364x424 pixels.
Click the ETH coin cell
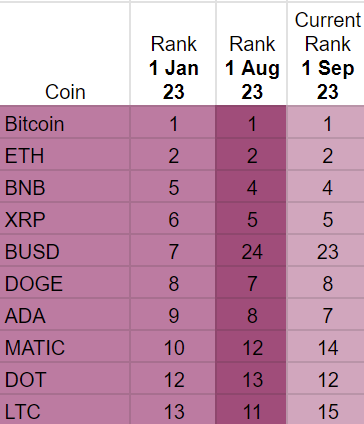65,154
